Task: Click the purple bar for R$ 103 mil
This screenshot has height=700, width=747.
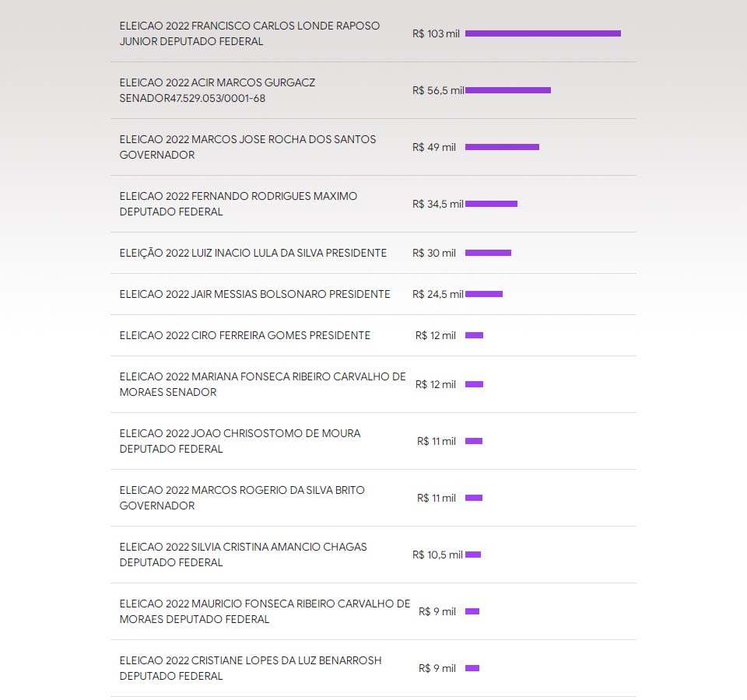Action: click(x=542, y=33)
